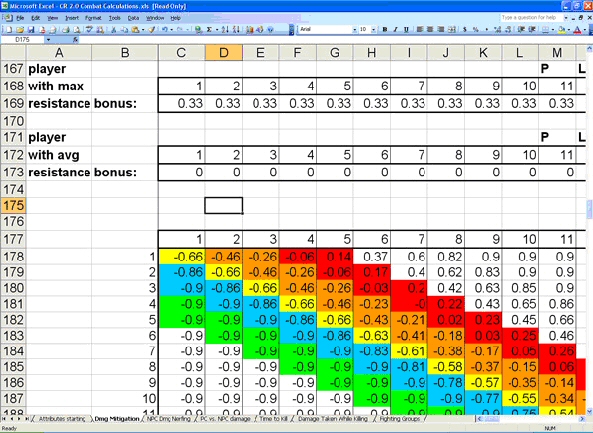This screenshot has width=593, height=433.
Task: Click the Merge and Center icon
Action: 452,29
